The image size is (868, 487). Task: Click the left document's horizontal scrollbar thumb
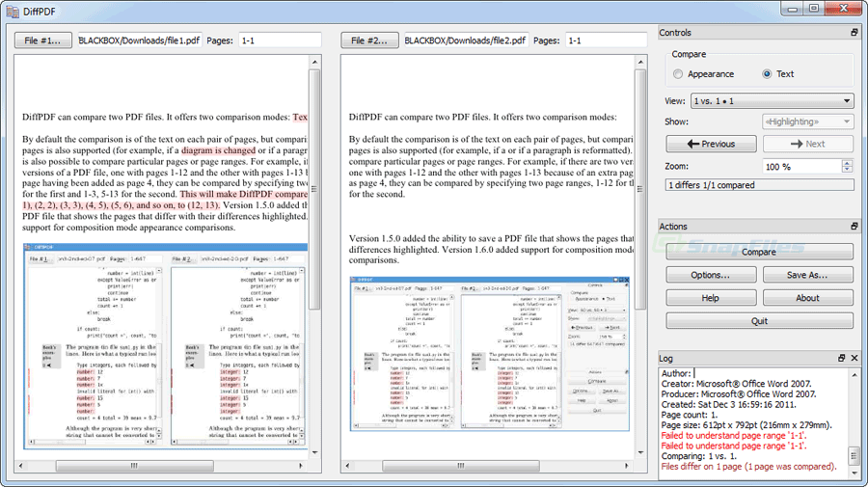pyautogui.click(x=134, y=466)
